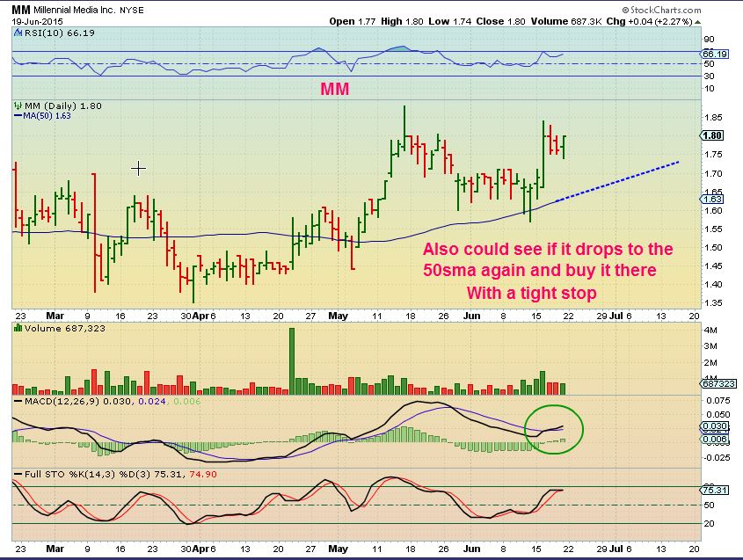Click the Chg +0.04 (+2.27%) value

tap(650, 21)
